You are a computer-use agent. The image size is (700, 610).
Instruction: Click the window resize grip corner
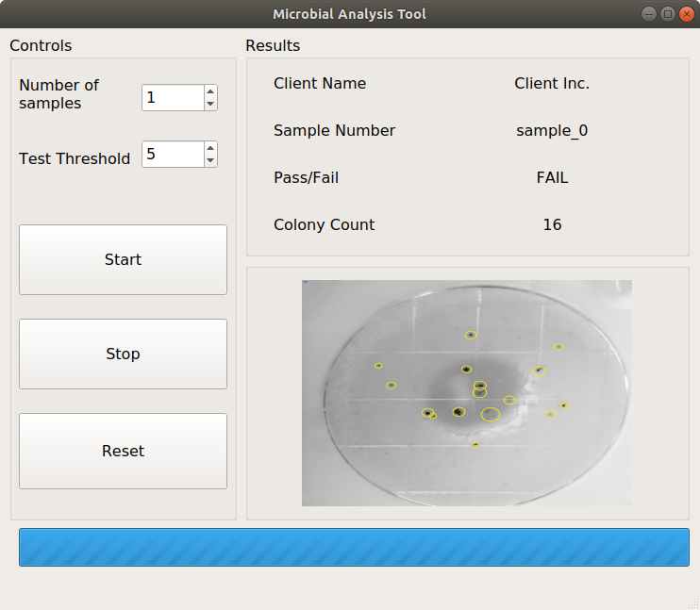click(693, 603)
